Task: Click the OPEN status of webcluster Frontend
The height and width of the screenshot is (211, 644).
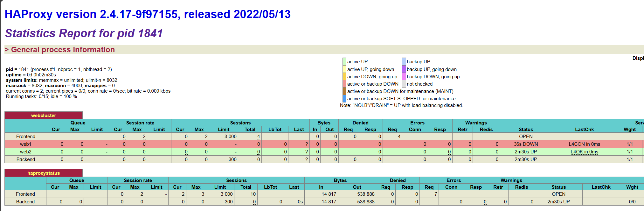Action: point(526,137)
